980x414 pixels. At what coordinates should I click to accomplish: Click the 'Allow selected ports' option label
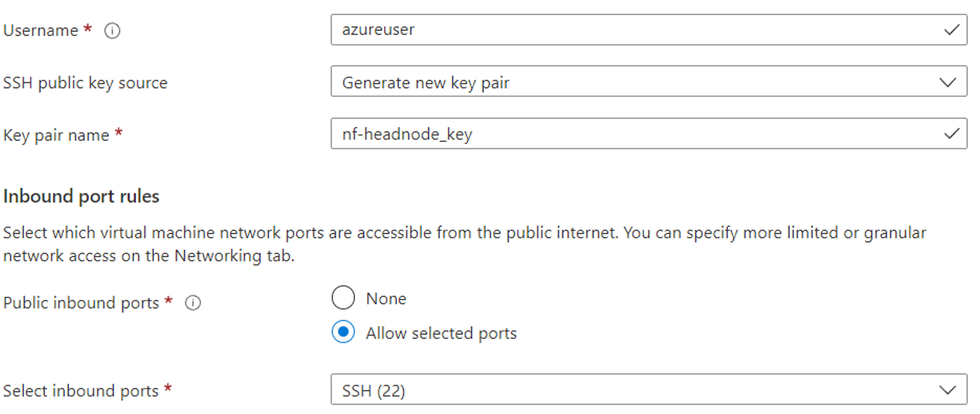point(441,333)
